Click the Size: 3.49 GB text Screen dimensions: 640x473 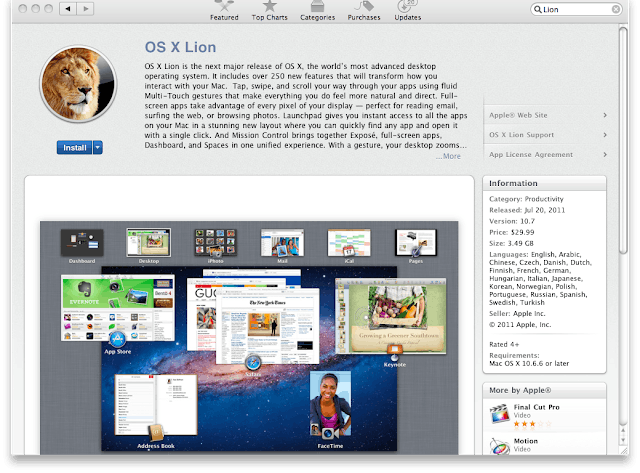point(511,243)
